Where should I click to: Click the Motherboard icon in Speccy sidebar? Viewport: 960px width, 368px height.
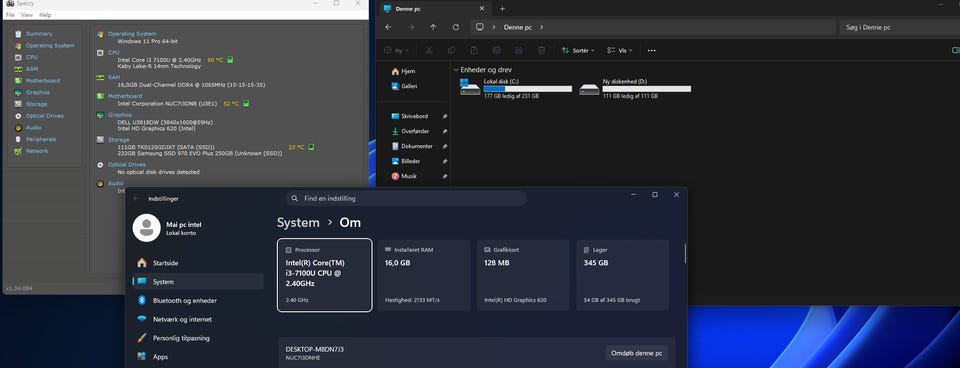pyautogui.click(x=18, y=81)
